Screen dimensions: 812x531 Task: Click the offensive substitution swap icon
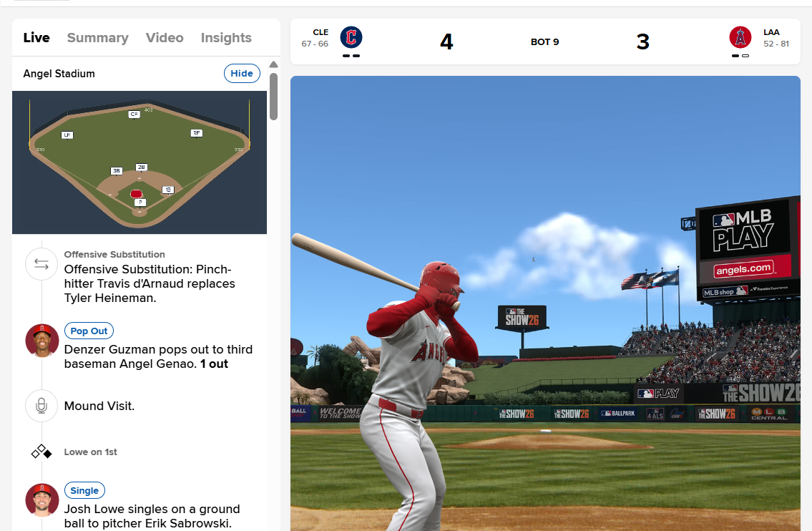pyautogui.click(x=41, y=264)
